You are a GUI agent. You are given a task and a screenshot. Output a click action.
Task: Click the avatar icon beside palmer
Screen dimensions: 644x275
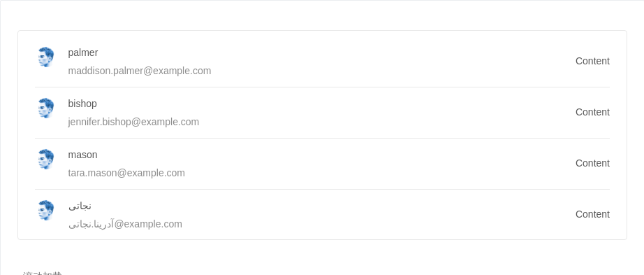[45, 57]
